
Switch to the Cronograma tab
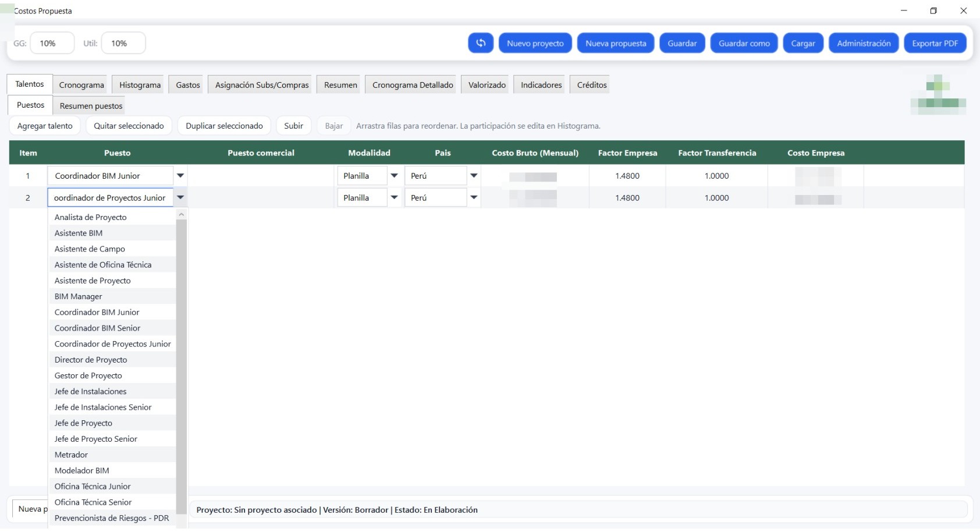tap(81, 84)
